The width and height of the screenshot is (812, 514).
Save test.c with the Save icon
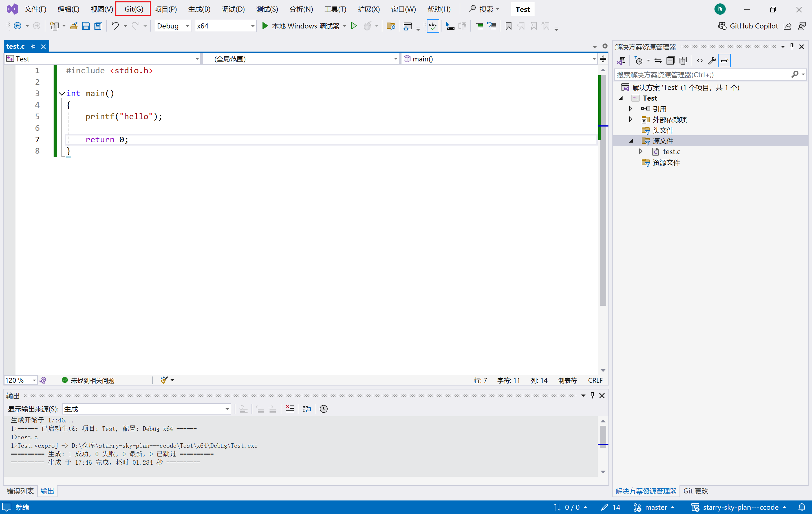86,26
